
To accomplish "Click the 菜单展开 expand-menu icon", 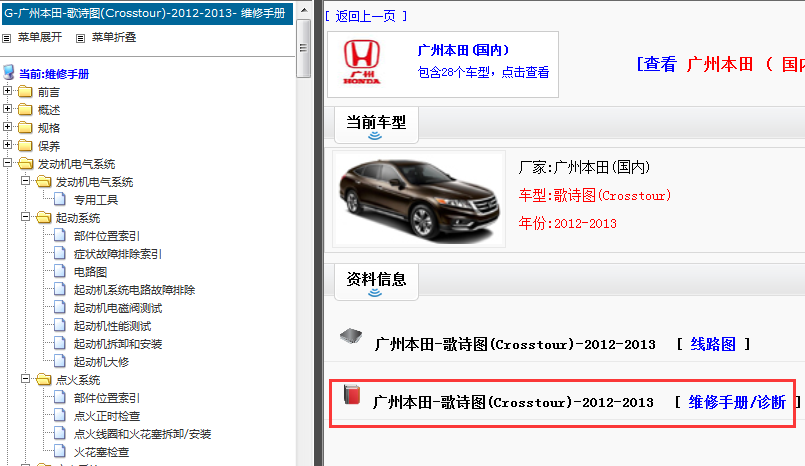I will click(7, 38).
